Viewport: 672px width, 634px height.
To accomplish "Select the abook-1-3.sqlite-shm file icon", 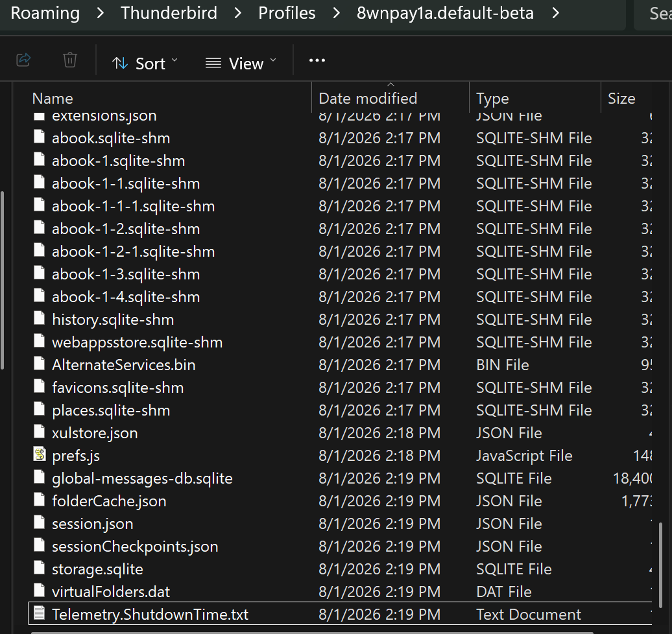I will click(40, 274).
